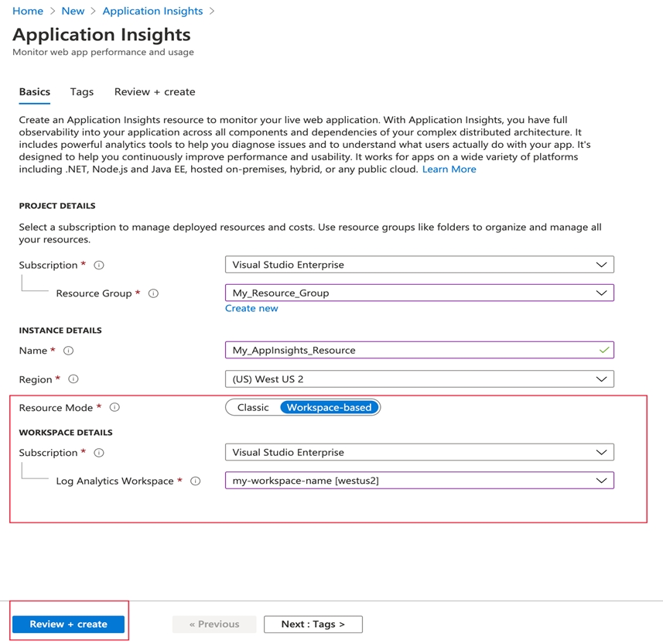The height and width of the screenshot is (644, 663).
Task: Click info icon beside Region label
Action: pos(73,379)
